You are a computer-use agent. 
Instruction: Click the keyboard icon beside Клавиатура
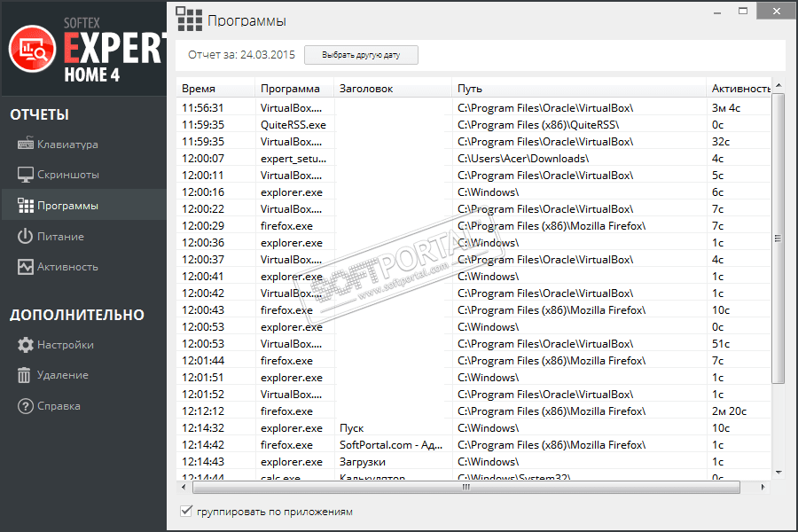tap(26, 144)
